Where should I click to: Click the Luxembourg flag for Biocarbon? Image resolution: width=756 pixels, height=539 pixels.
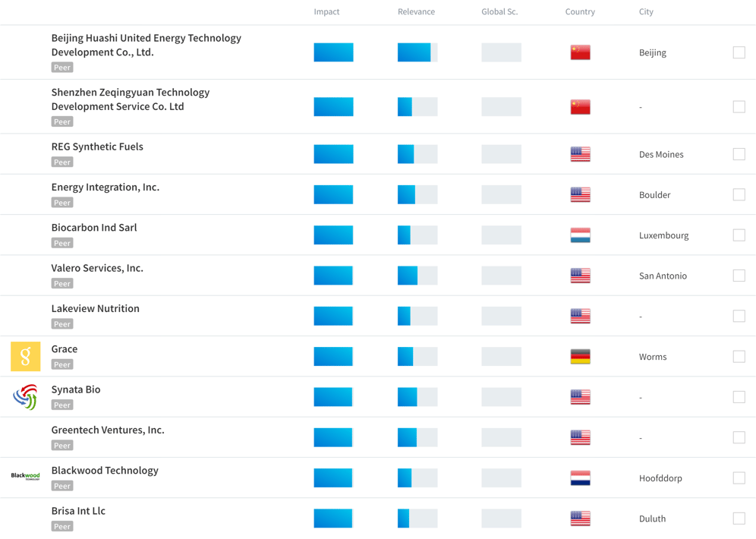(x=580, y=235)
